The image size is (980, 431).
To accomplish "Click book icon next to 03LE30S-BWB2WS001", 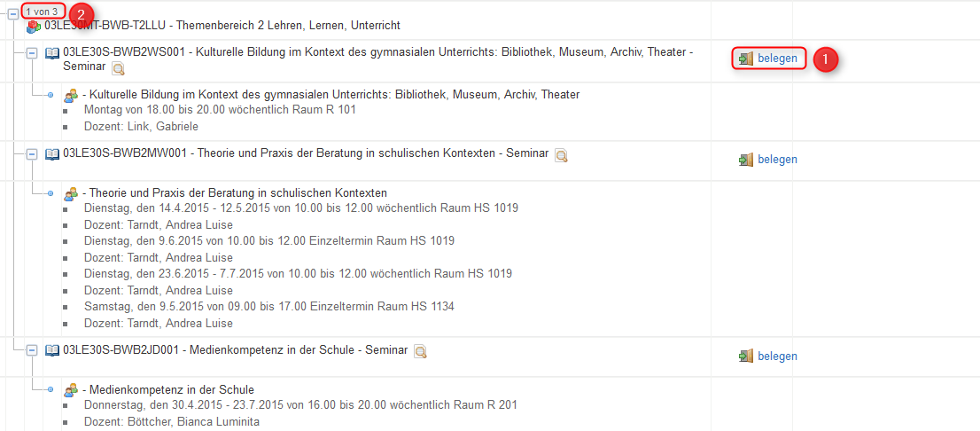I will 52,53.
